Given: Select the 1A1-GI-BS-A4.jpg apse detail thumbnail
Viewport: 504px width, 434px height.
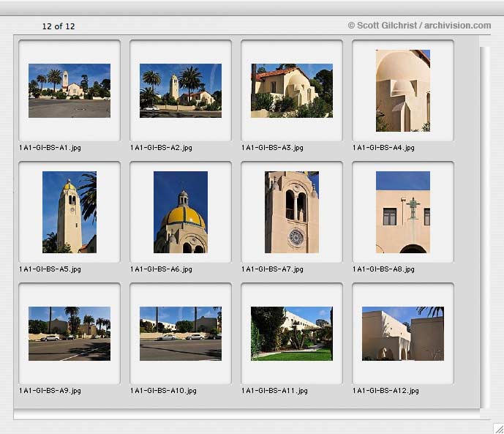Looking at the screenshot, I should pyautogui.click(x=403, y=91).
